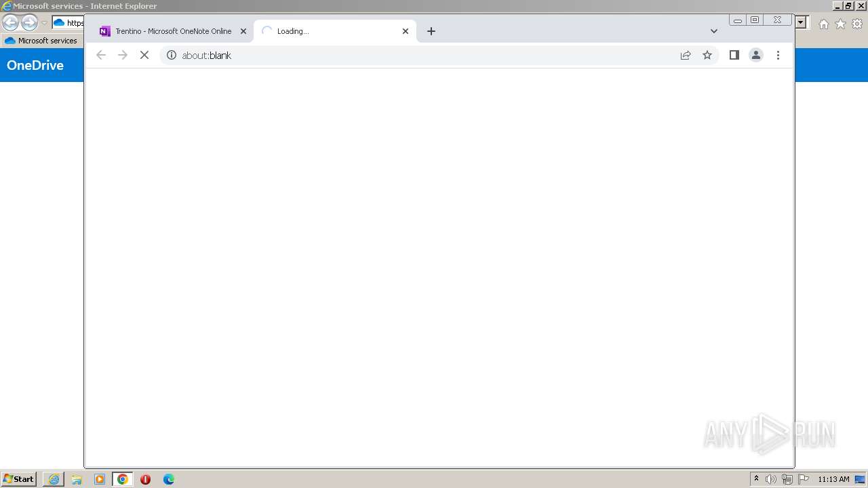Open Internet Explorer from taskbar
Image resolution: width=868 pixels, height=488 pixels.
coord(54,479)
